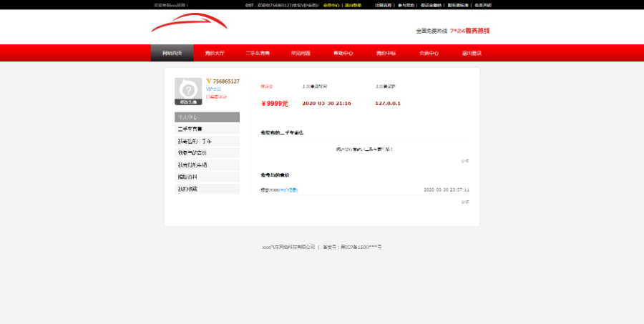Open 服务费标准 link in top bar
Image resolution: width=644 pixels, height=324 pixels.
pos(458,5)
